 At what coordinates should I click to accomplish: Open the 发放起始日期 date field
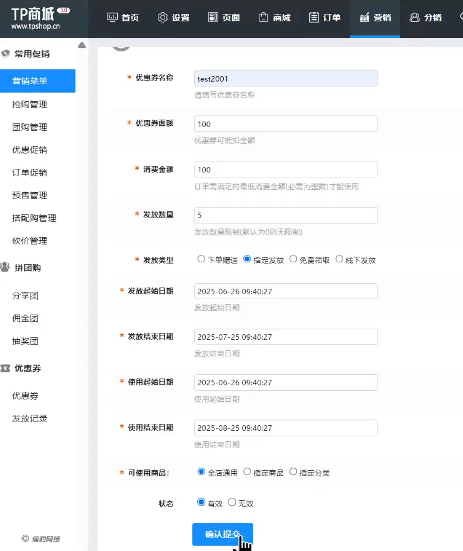coord(286,291)
